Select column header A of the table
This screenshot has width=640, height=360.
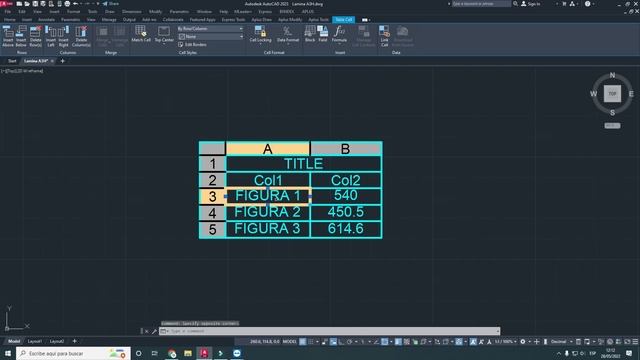point(267,149)
